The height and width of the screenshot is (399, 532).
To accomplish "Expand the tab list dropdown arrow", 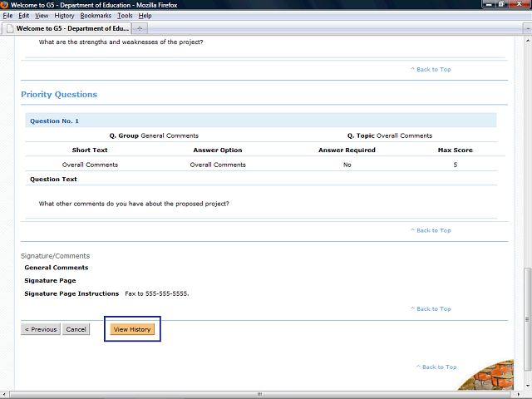I will click(x=527, y=29).
